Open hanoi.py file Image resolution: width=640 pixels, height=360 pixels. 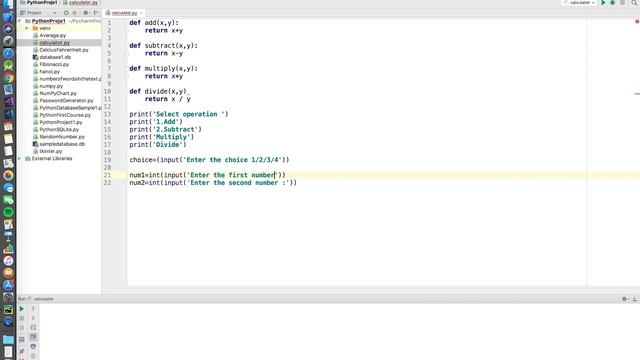49,71
